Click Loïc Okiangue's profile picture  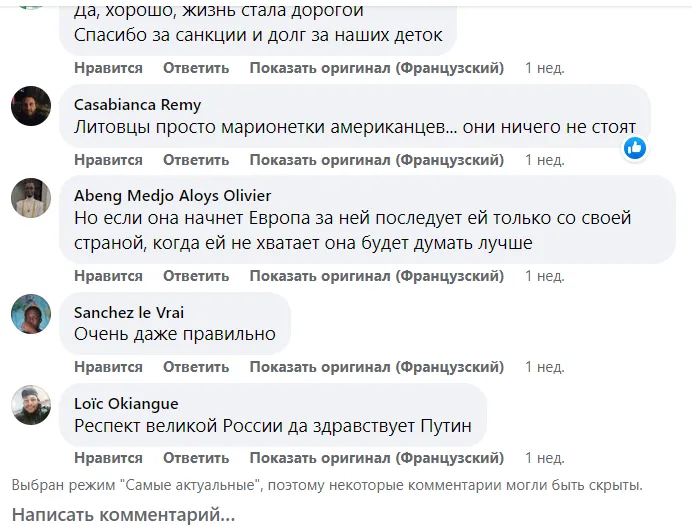pos(31,406)
